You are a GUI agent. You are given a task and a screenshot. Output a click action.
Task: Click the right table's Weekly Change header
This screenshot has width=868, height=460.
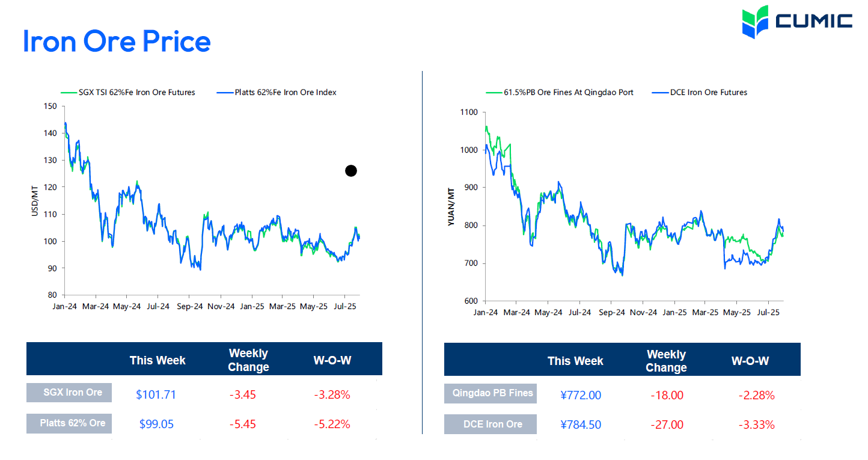click(666, 361)
